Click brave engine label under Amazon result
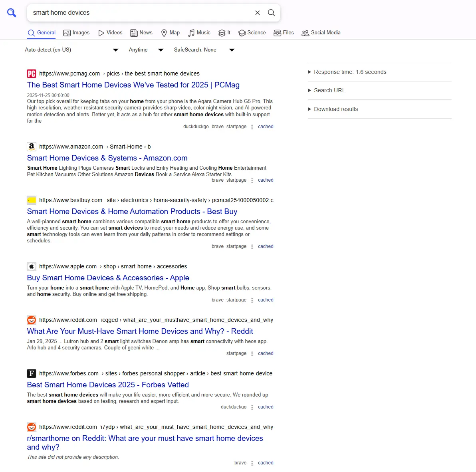This screenshot has width=476, height=472. 217,180
